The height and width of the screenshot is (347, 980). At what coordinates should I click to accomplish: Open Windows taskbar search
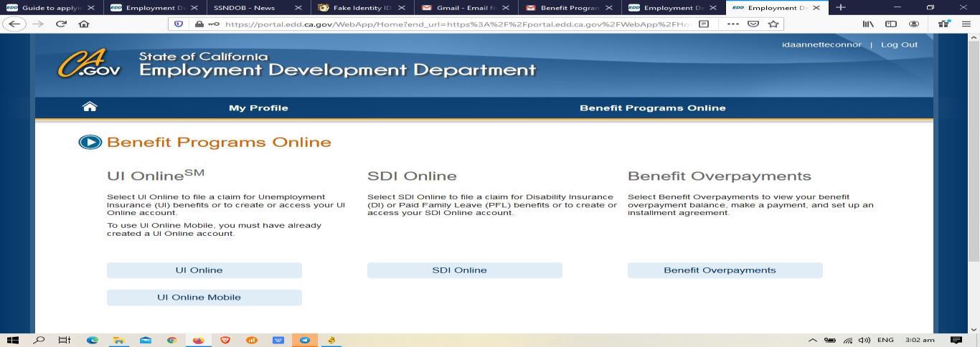38,341
